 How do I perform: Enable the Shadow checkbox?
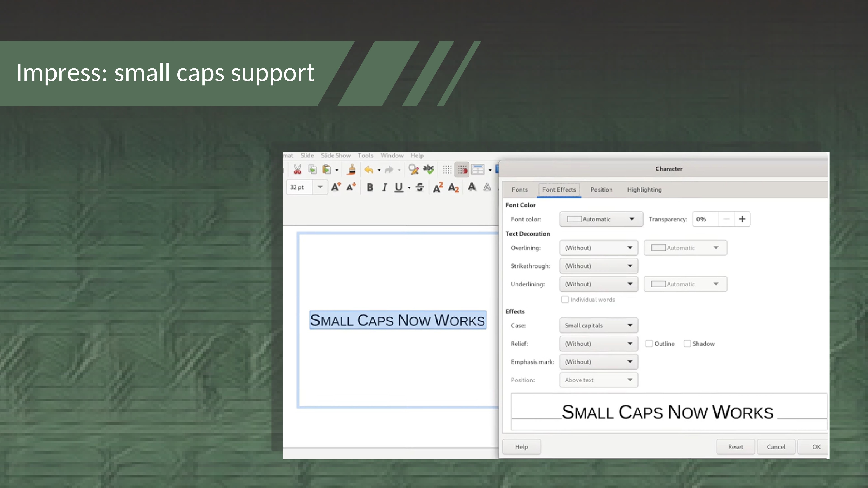[x=687, y=343]
